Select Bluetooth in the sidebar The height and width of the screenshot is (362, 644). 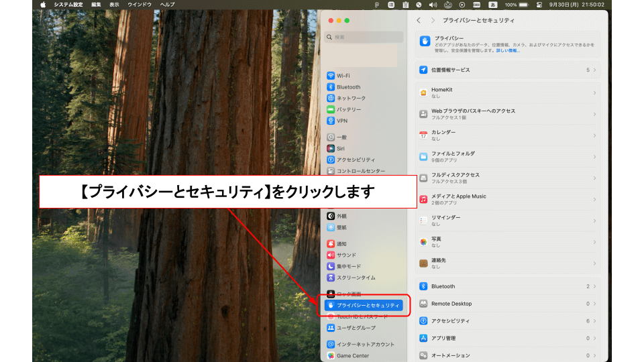click(x=347, y=87)
